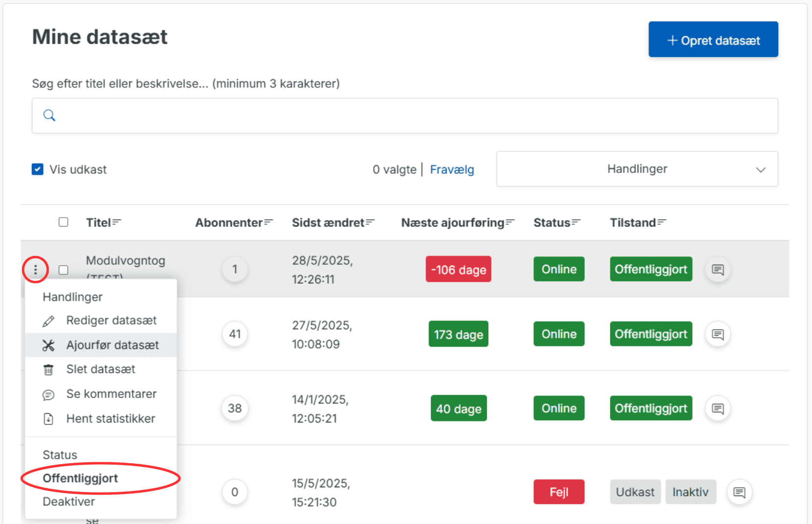
Task: Focus the dataset search field
Action: 405,116
